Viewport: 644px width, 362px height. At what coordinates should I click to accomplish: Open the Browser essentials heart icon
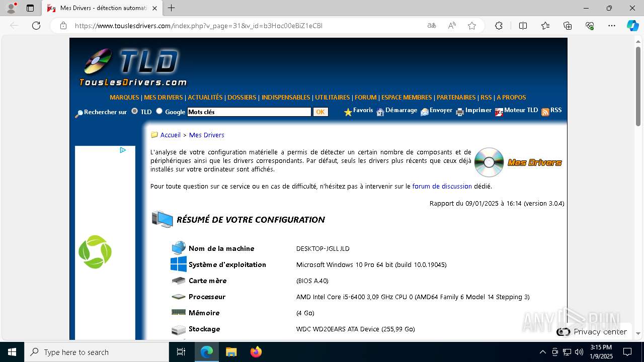[590, 26]
